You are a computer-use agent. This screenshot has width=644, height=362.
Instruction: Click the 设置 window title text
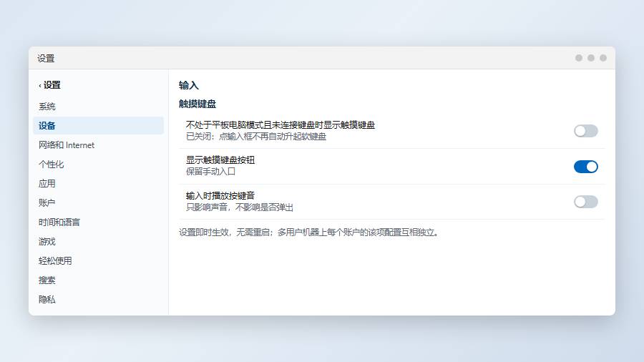click(x=46, y=58)
